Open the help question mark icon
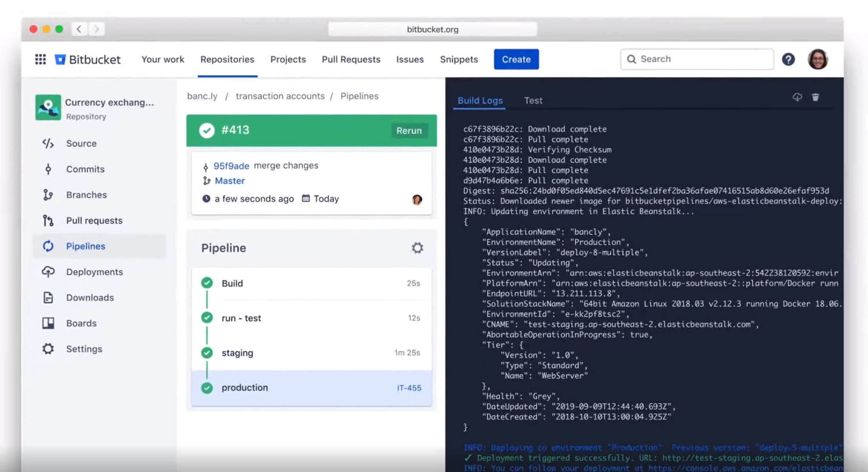The height and width of the screenshot is (472, 868). 788,59
